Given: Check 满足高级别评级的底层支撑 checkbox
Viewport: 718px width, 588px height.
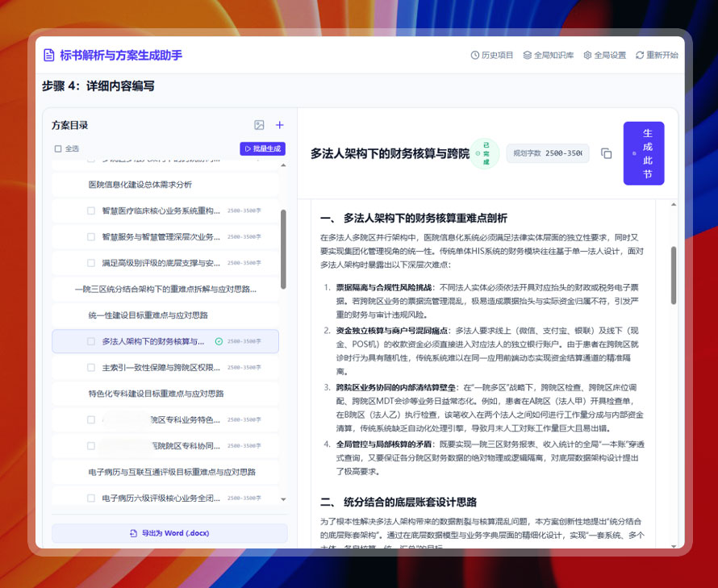Looking at the screenshot, I should point(91,263).
